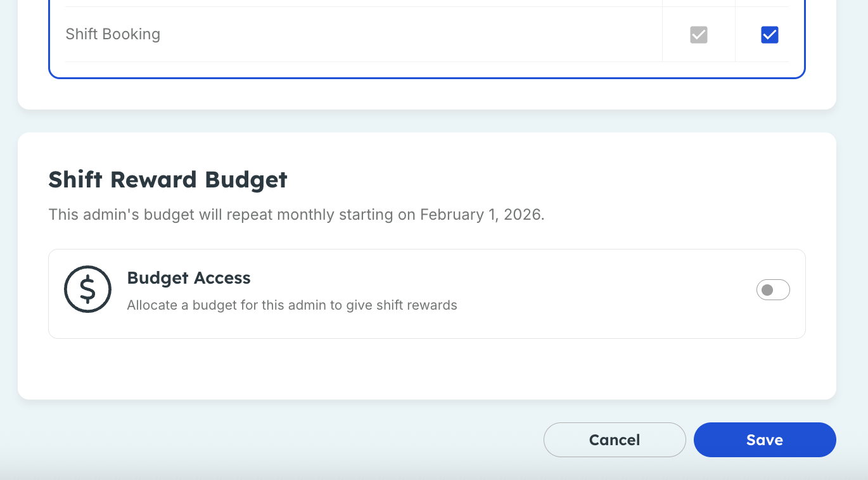
Task: Cancel the admin changes
Action: (615, 439)
